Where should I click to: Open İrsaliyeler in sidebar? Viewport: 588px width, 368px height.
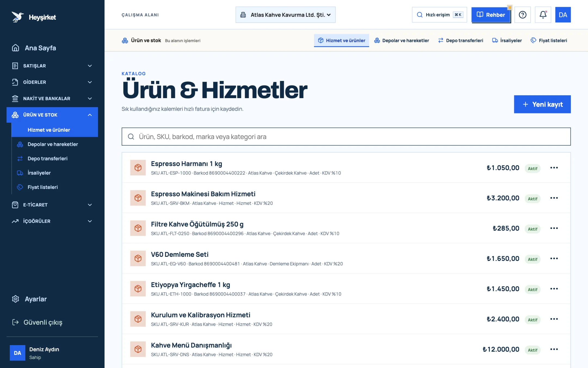coord(55,173)
